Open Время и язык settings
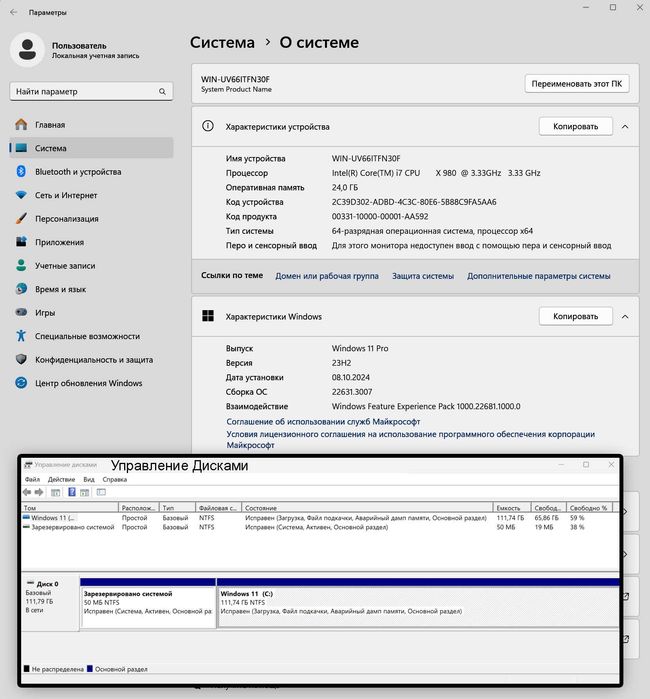 point(91,289)
